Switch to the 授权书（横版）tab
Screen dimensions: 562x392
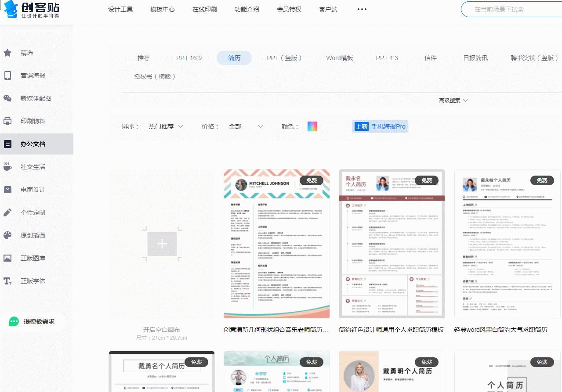point(155,76)
